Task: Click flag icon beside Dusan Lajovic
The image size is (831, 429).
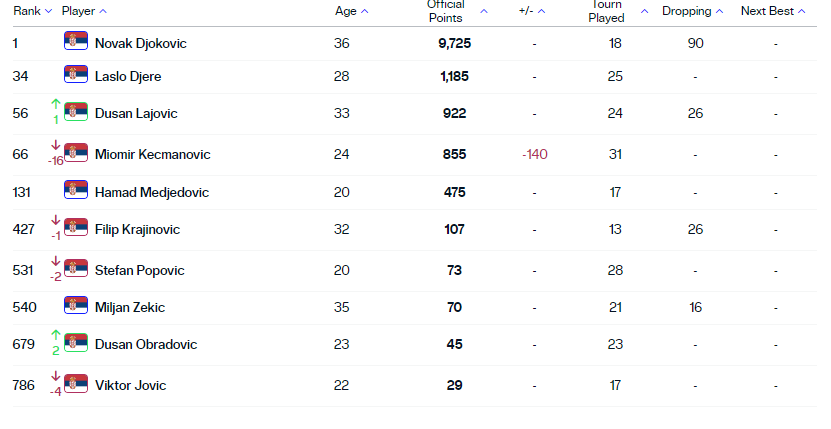Action: click(x=76, y=113)
